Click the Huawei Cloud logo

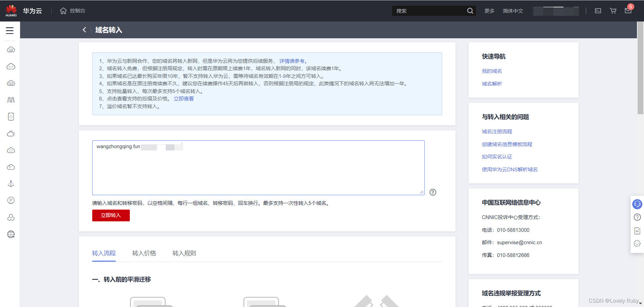pyautogui.click(x=11, y=11)
